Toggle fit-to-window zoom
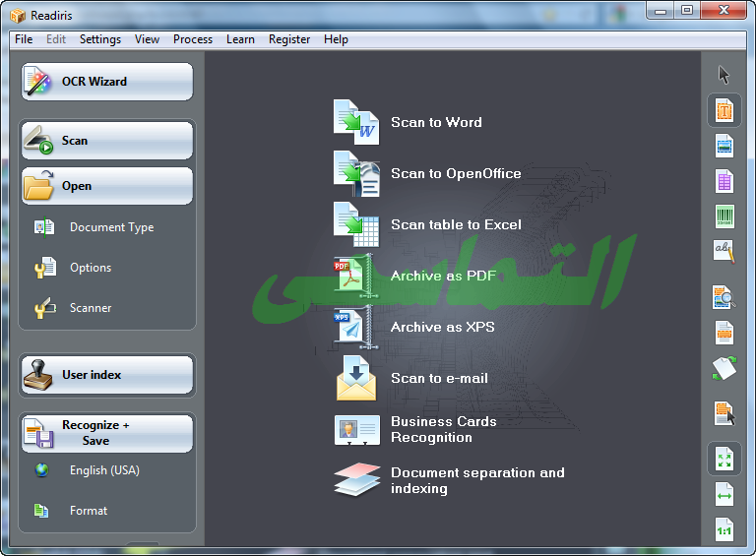 pyautogui.click(x=724, y=460)
